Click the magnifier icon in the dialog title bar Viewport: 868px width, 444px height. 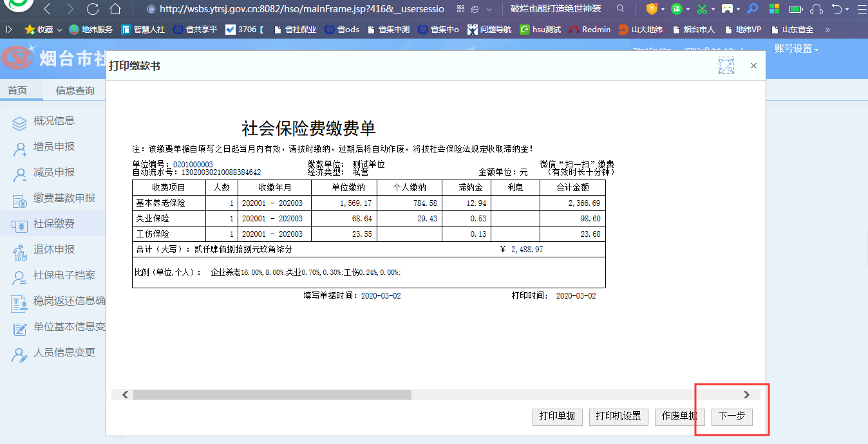pyautogui.click(x=726, y=65)
